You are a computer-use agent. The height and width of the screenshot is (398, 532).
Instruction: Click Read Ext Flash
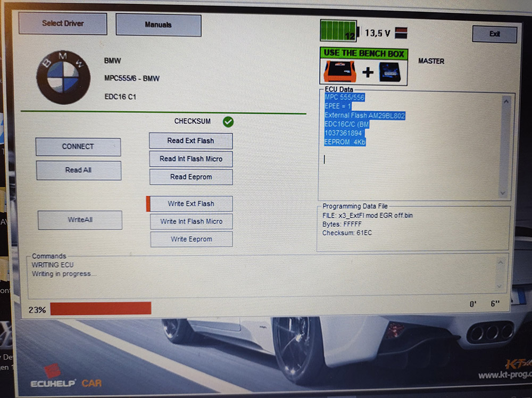pos(190,141)
